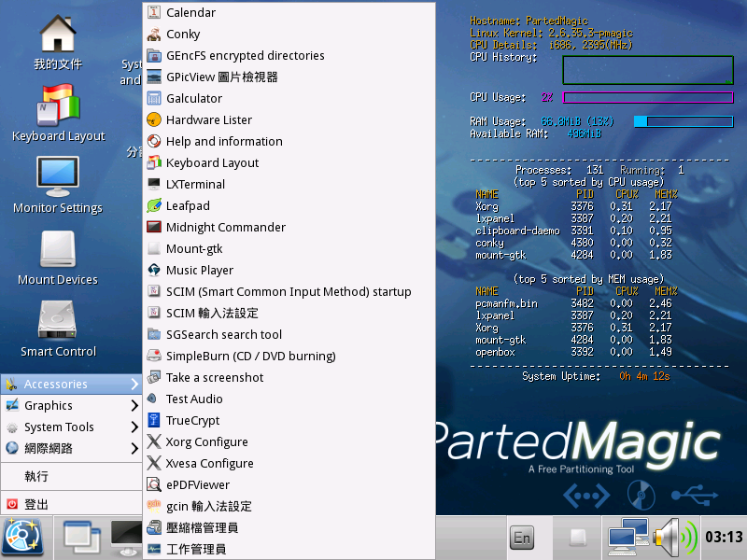The image size is (747, 560).
Task: Click the monitor icon in taskbar launcher
Action: tap(126, 539)
